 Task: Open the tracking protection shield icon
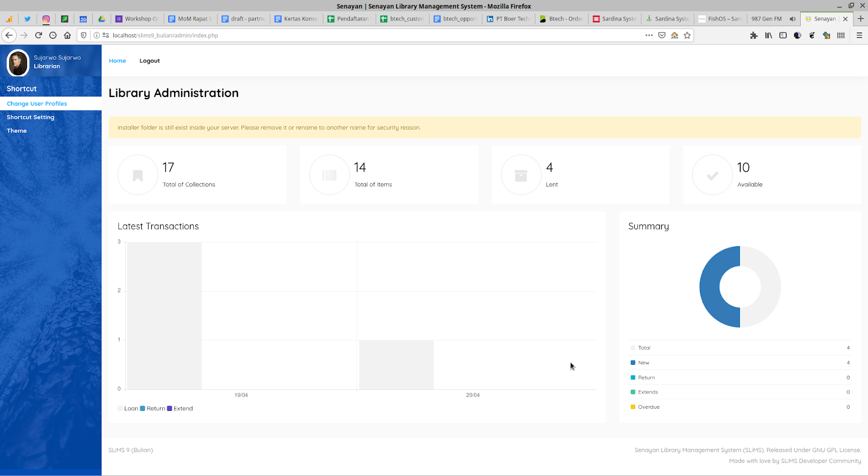coord(84,35)
